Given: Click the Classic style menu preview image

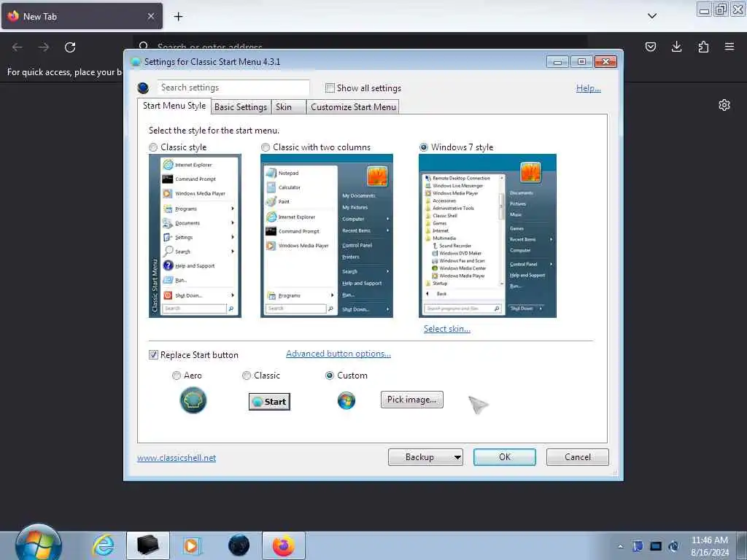Looking at the screenshot, I should point(195,236).
